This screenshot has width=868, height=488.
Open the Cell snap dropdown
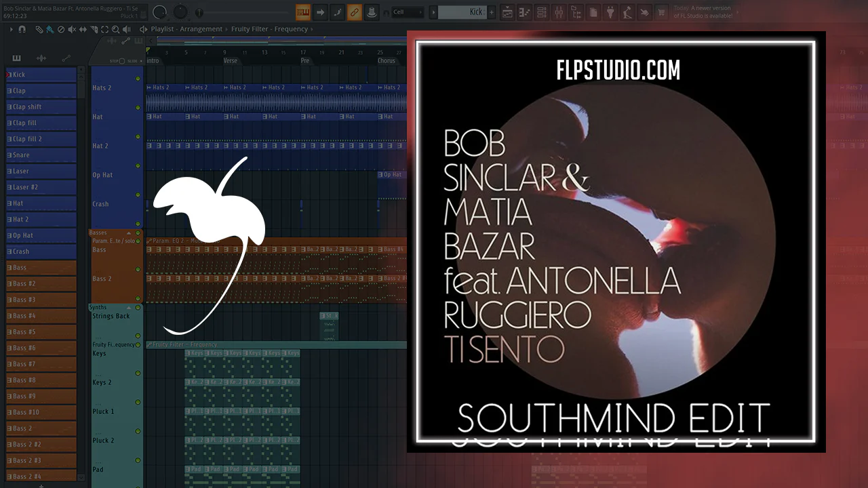(x=408, y=12)
